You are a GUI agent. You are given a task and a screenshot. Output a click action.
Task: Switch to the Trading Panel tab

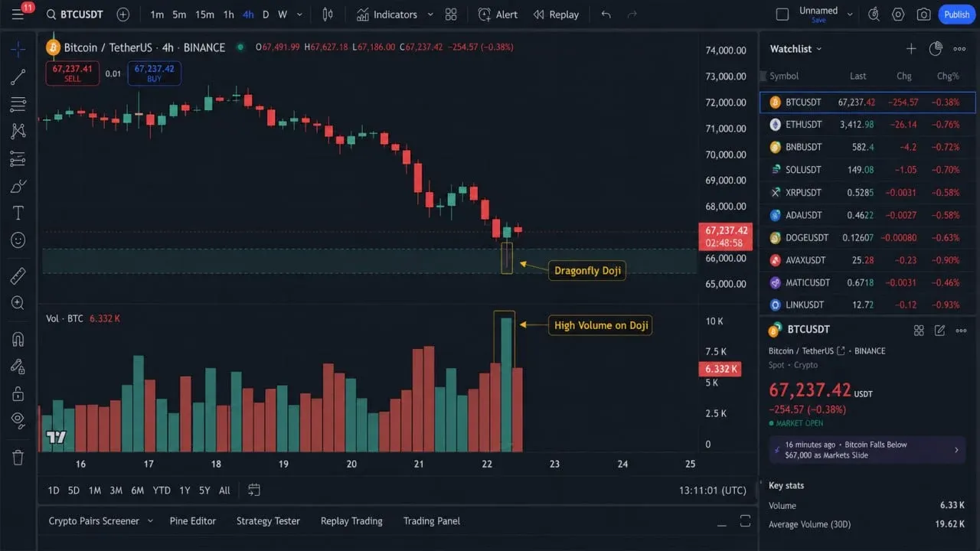coord(432,521)
